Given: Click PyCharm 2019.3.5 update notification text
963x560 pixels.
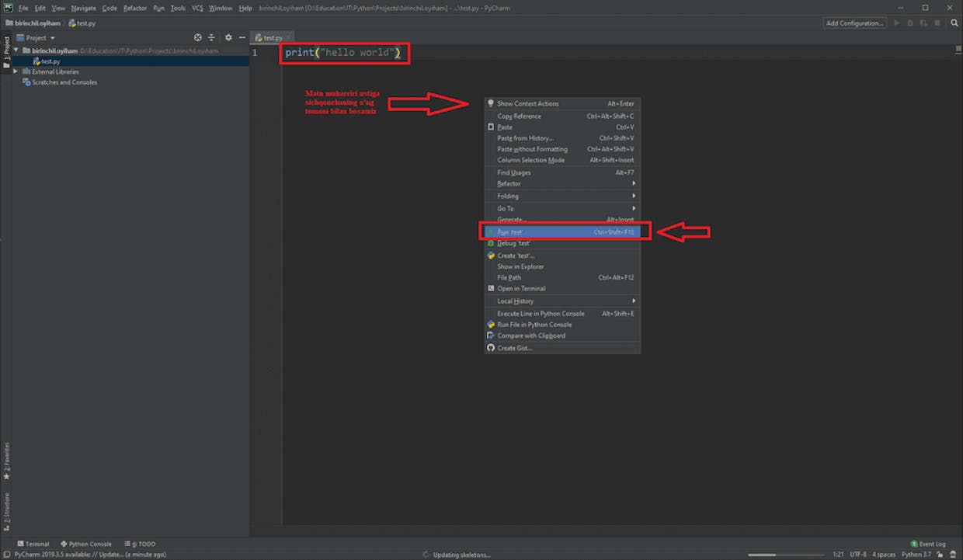Looking at the screenshot, I should (90, 555).
